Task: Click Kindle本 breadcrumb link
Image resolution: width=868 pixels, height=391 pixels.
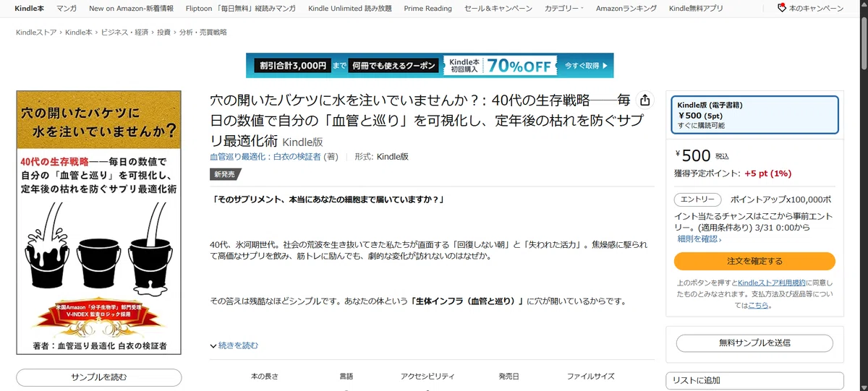Action: [x=79, y=33]
